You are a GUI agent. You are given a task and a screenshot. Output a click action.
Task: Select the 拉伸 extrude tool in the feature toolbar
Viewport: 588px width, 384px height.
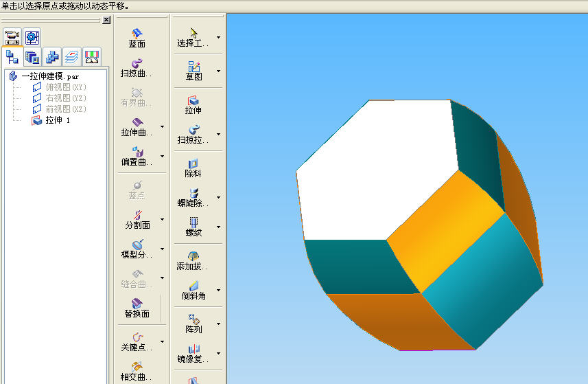tap(193, 104)
